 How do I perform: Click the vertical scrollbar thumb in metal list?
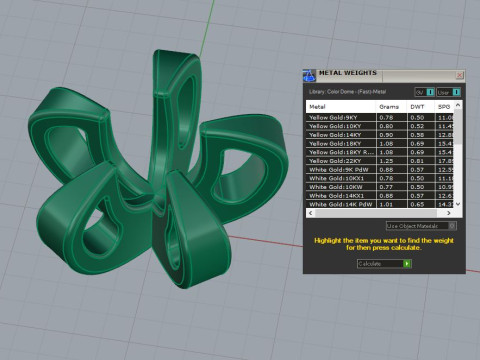click(x=458, y=127)
